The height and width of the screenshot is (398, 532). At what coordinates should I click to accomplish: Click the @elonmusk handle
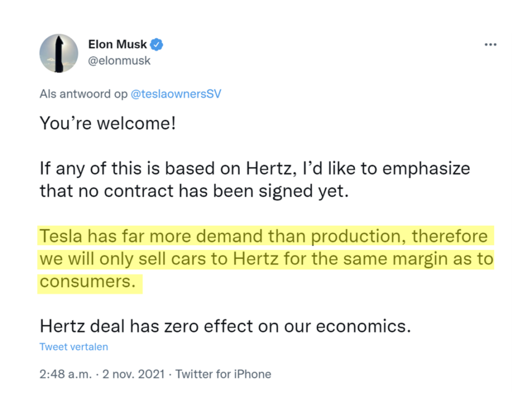tap(119, 61)
